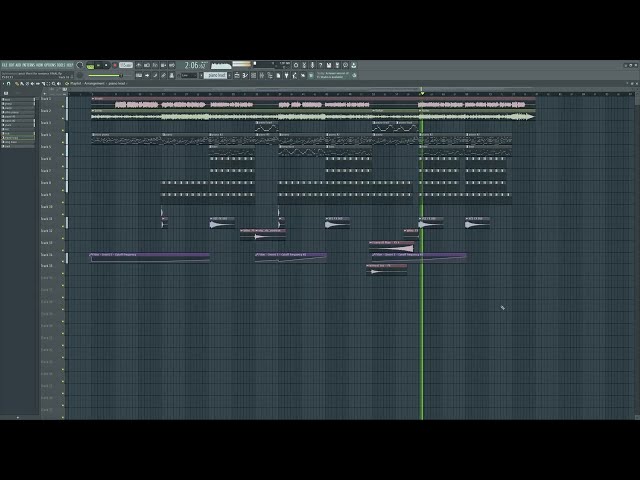This screenshot has width=640, height=480.
Task: Select the Track 9 header label
Action: pyautogui.click(x=46, y=195)
